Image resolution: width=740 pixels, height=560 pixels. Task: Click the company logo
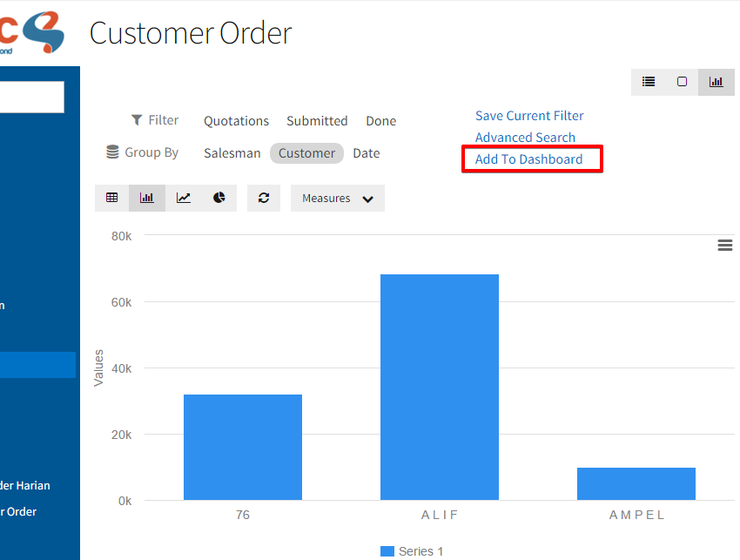pyautogui.click(x=32, y=32)
